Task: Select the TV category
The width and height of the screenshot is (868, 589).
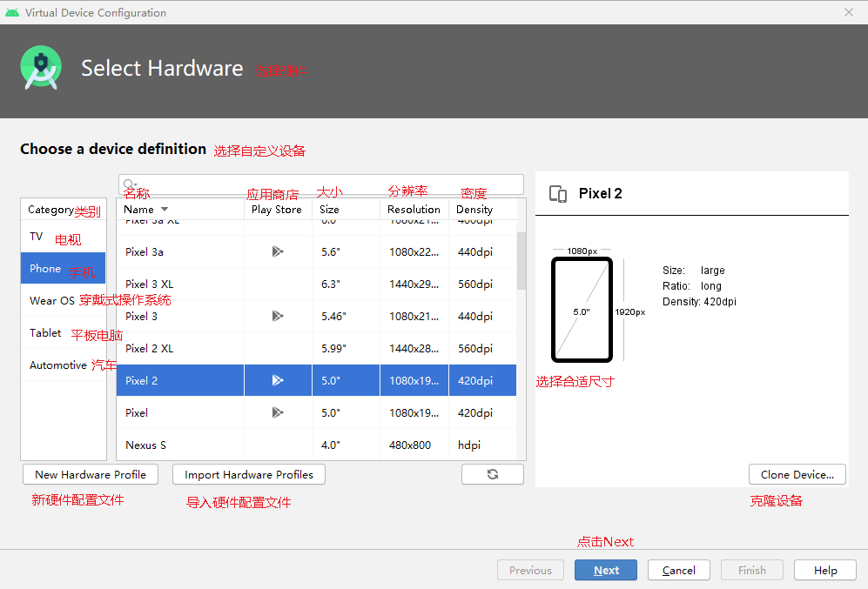Action: 63,237
